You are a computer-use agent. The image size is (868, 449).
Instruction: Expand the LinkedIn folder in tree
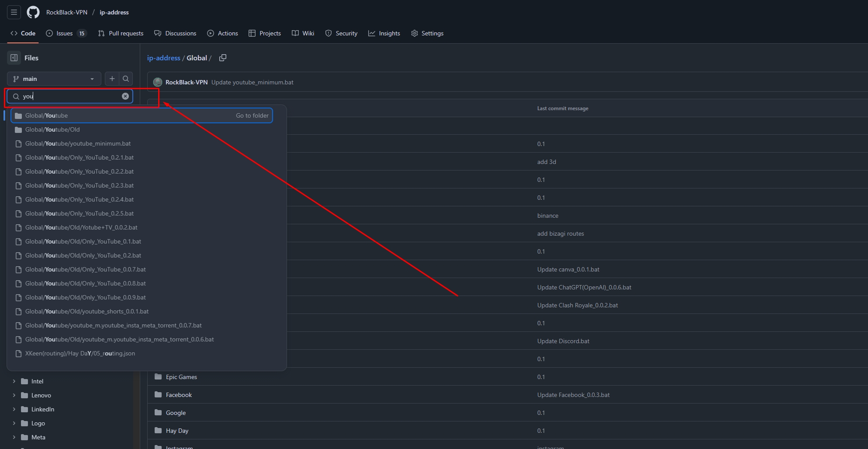14,409
